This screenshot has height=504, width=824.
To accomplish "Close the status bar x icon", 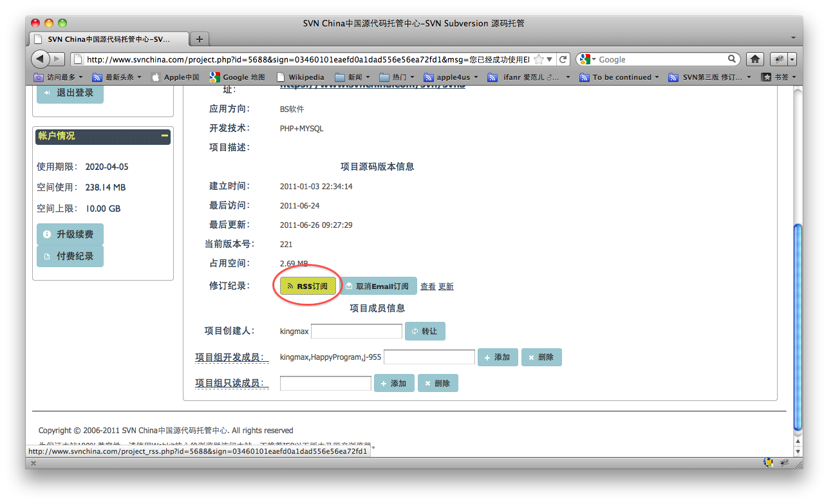I will pyautogui.click(x=33, y=463).
